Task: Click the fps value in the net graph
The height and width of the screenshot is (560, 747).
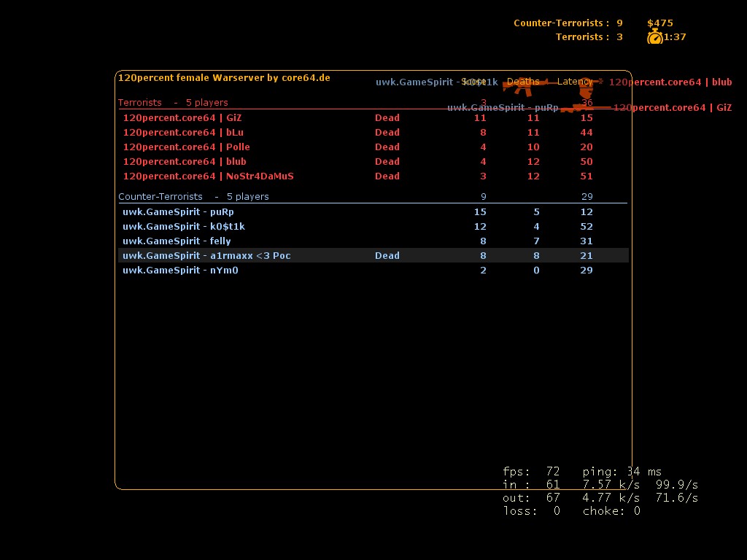Action: 552,472
